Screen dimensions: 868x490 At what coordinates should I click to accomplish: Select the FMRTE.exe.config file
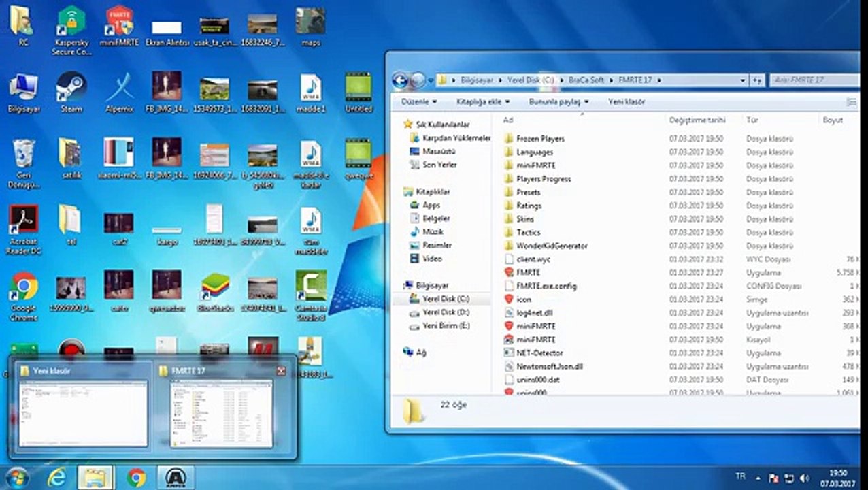(540, 286)
